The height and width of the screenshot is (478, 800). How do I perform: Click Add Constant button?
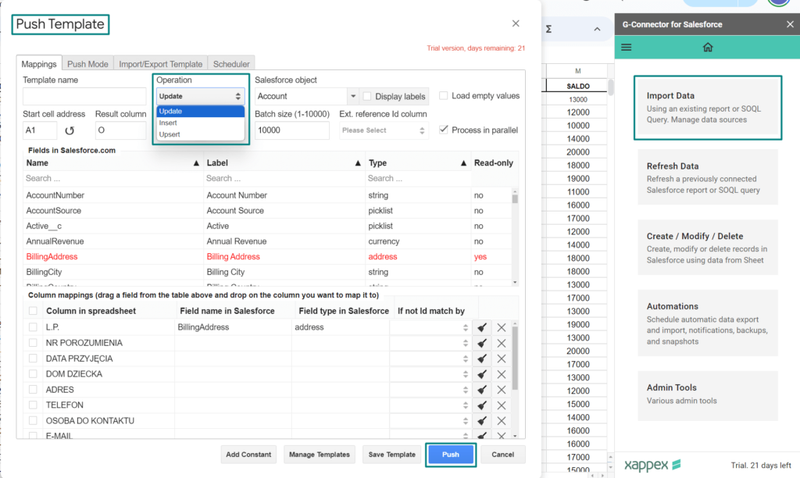pyautogui.click(x=248, y=455)
